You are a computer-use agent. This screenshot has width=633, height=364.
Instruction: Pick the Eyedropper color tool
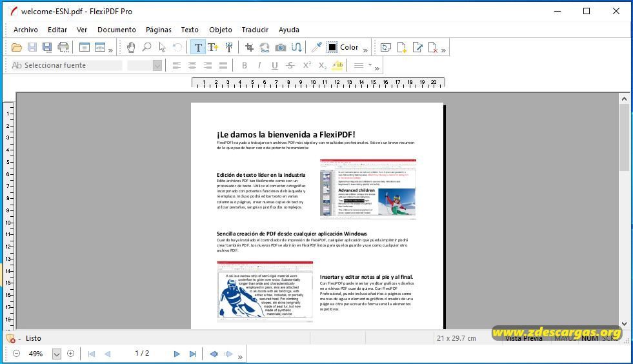coord(316,47)
